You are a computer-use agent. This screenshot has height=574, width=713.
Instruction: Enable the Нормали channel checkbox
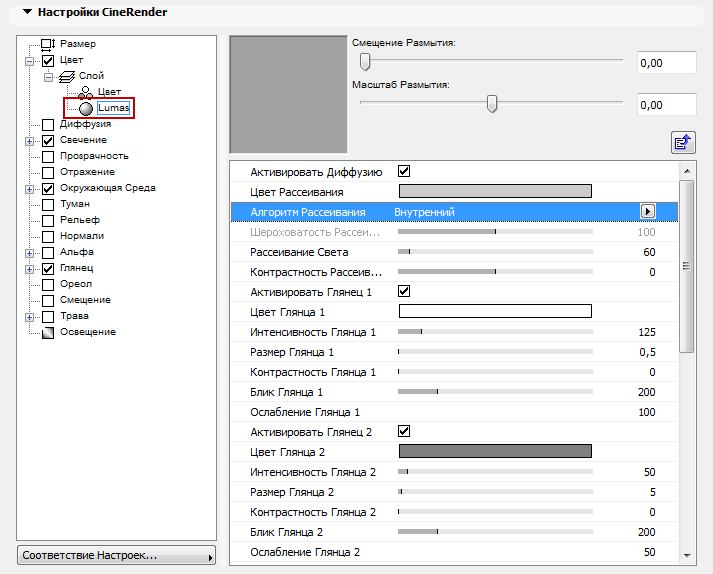(x=48, y=237)
